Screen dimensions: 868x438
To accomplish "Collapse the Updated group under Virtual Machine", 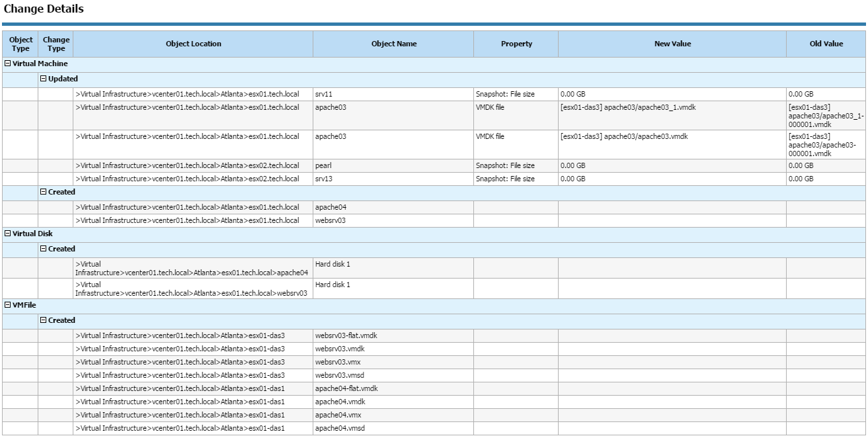I will (44, 79).
